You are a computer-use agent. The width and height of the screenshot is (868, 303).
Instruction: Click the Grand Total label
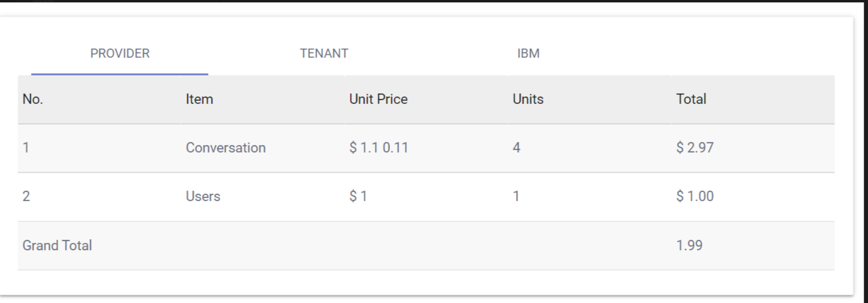click(57, 245)
